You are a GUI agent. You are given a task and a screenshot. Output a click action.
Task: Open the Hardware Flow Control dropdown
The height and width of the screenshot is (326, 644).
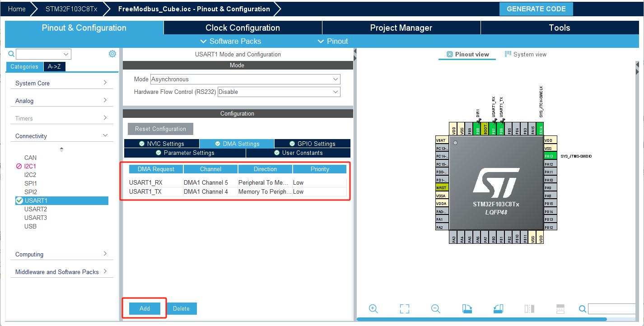click(x=279, y=92)
